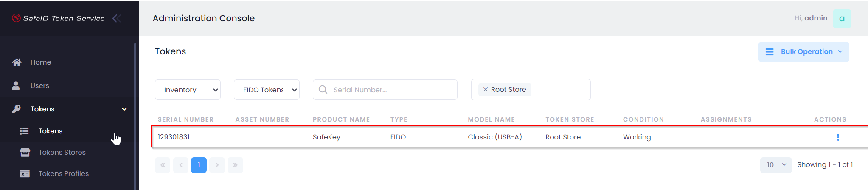Go to the next page arrow

pos(217,165)
